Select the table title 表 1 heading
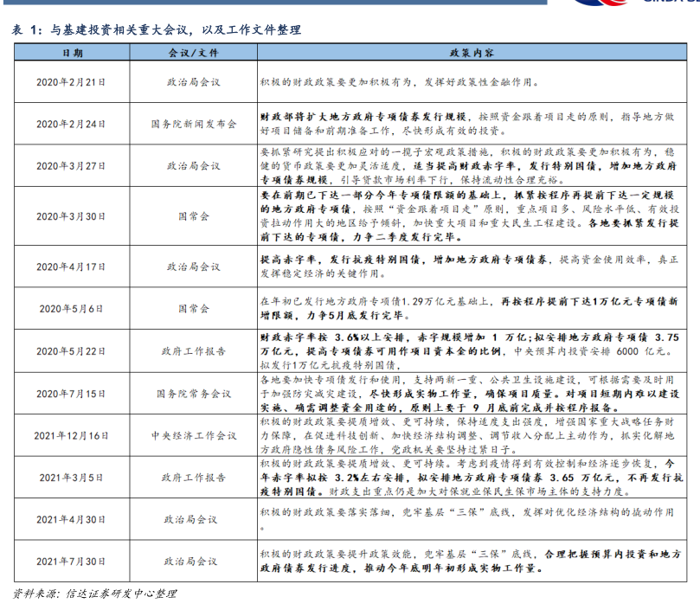This screenshot has width=700, height=610. (x=157, y=30)
